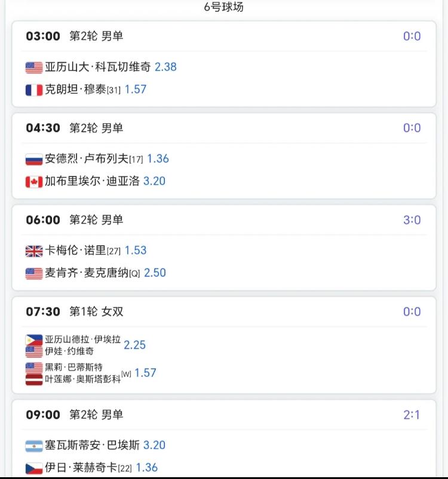Select odds 2.50 for 麦肯齐·麦克唐纳

pyautogui.click(x=155, y=272)
